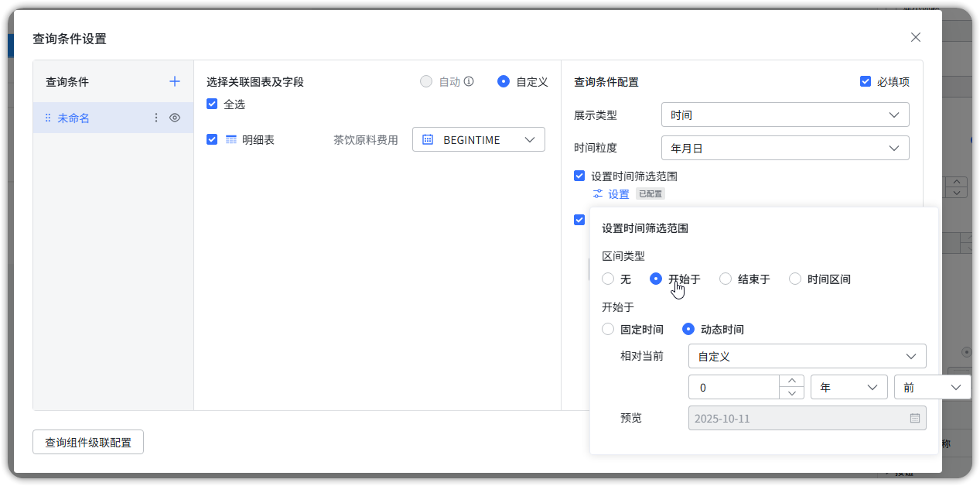
Task: Click the calendar icon in preview date field
Action: point(915,418)
